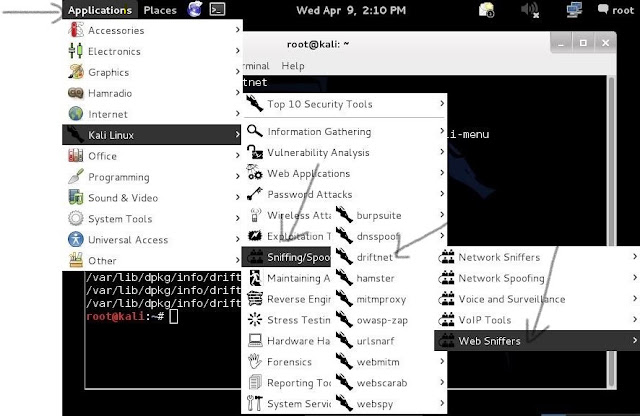Expand the Password Attacks arrow
640x416 pixels.
tap(442, 194)
